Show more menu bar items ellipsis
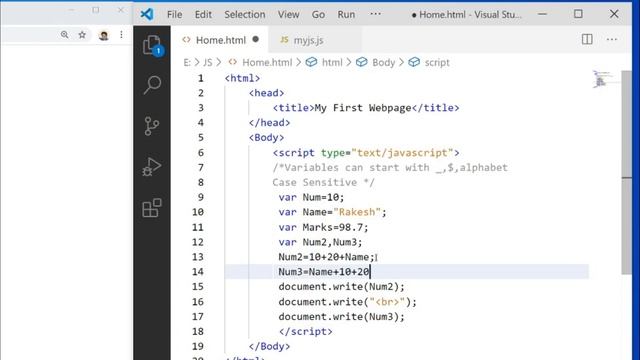Image resolution: width=640 pixels, height=360 pixels. [x=375, y=14]
